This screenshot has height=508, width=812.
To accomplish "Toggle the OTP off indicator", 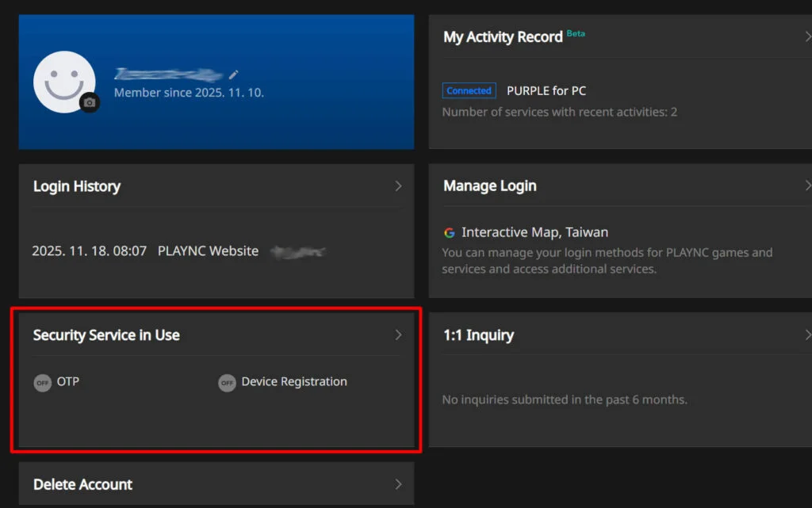I will coord(42,383).
